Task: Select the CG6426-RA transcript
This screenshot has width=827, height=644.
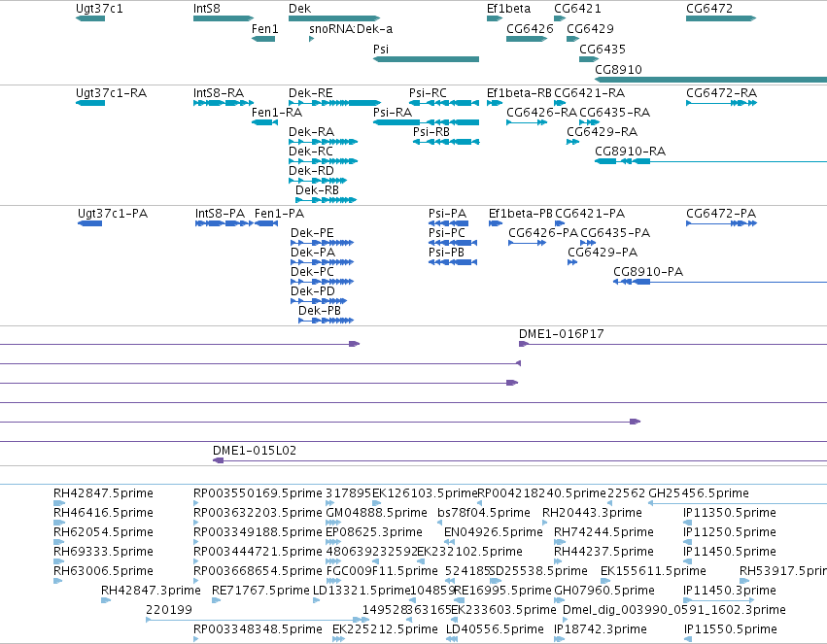Action: (x=527, y=122)
